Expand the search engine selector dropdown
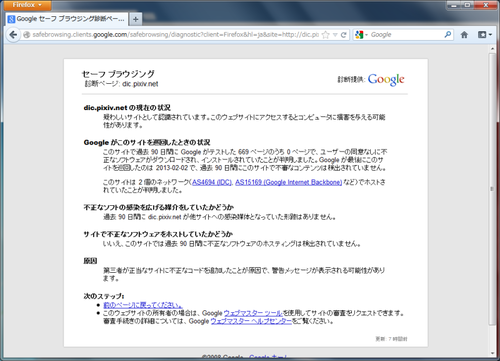 point(362,35)
